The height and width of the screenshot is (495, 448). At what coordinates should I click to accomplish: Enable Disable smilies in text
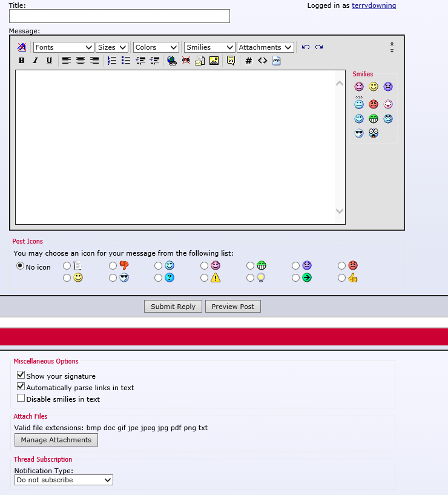(21, 398)
